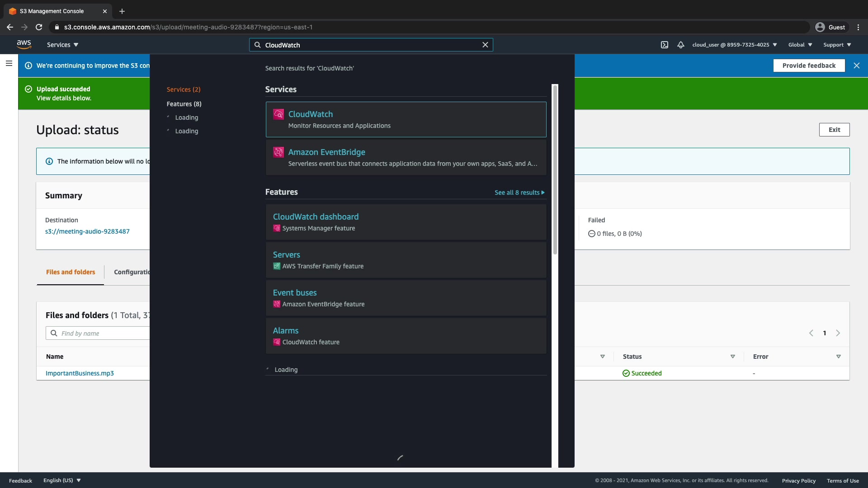Viewport: 868px width, 488px height.
Task: Switch to Files and folders tab
Action: 71,272
